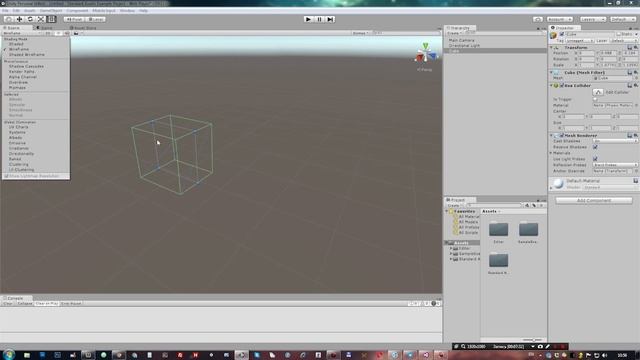Click the Cube GameObject icon in Inspector
The height and width of the screenshot is (360, 640).
553,36
